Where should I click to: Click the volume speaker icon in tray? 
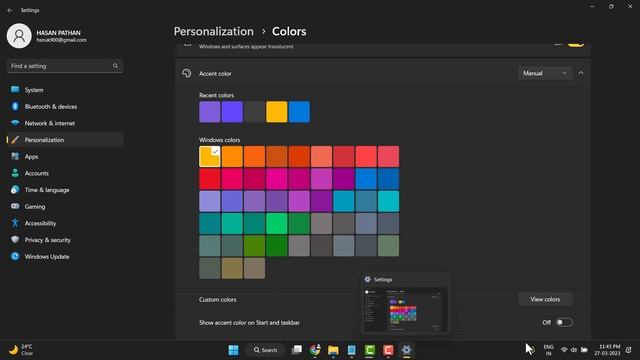pos(574,350)
